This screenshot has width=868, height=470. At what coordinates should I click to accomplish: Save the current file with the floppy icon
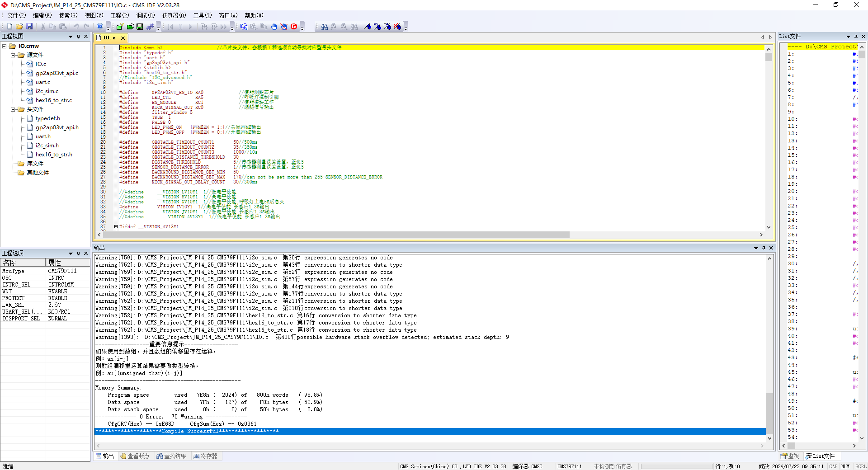coord(29,27)
